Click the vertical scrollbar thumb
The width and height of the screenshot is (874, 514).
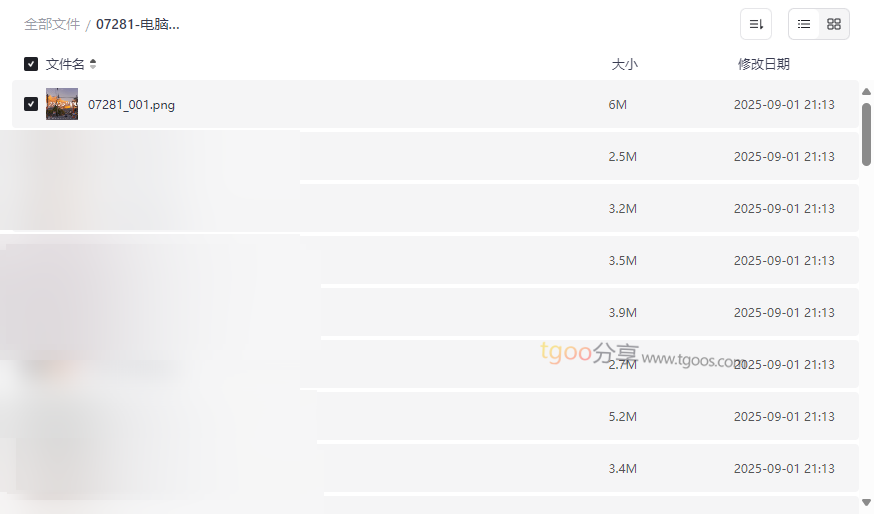(x=866, y=134)
